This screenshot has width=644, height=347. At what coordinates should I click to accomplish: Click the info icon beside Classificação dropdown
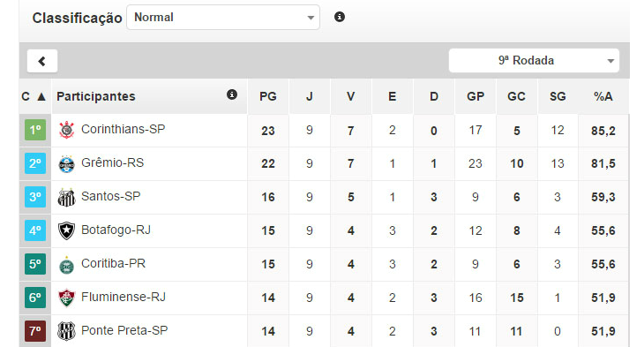340,17
